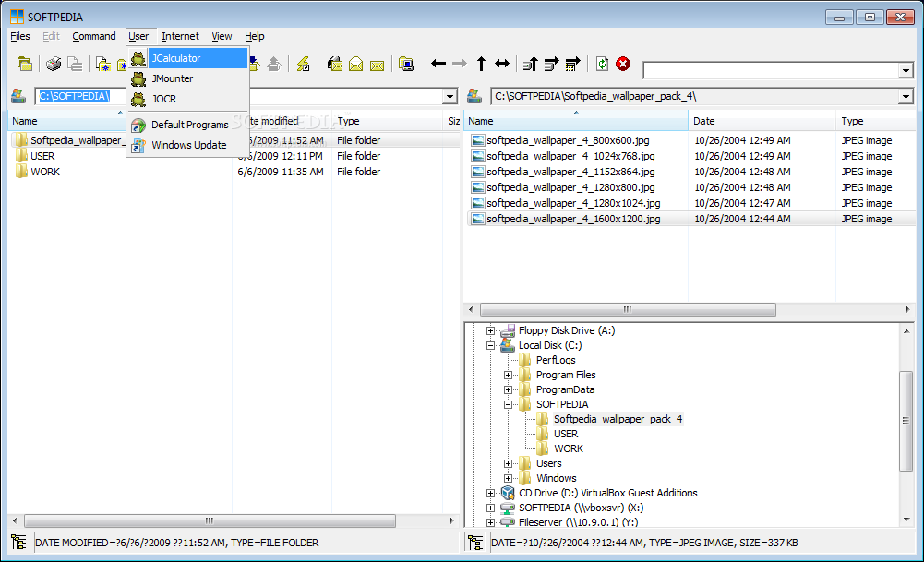Click the printer toolbar icon

(54, 64)
